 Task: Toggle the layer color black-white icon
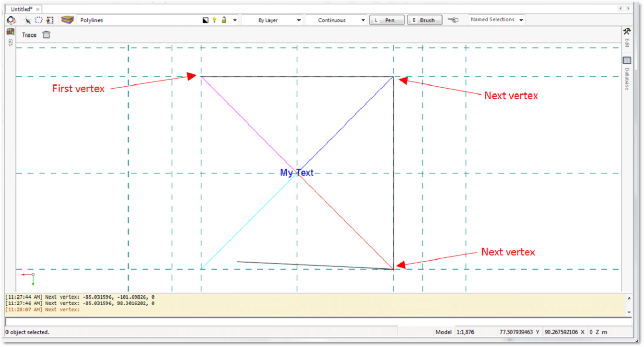pyautogui.click(x=206, y=20)
